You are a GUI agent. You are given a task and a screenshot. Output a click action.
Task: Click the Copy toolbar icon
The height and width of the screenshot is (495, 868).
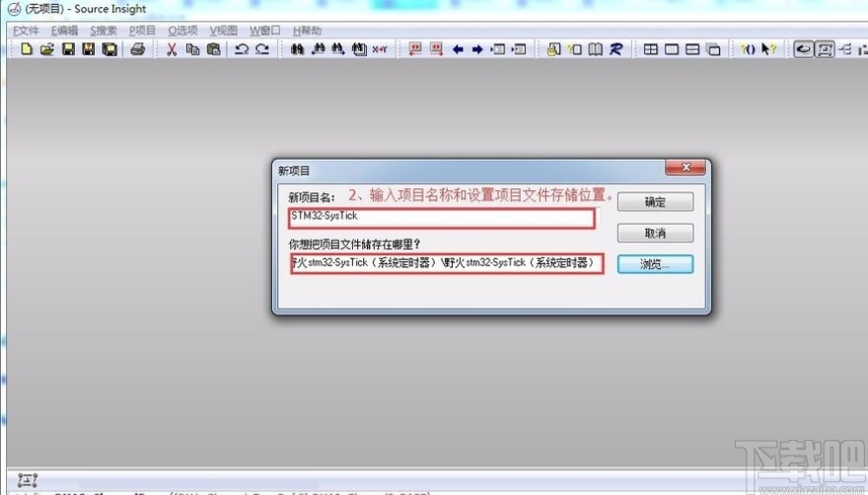(192, 49)
